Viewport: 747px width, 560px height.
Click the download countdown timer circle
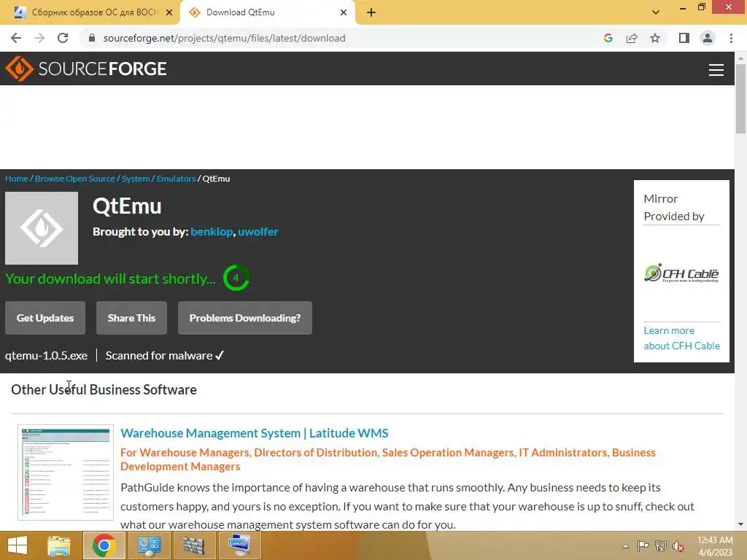236,278
